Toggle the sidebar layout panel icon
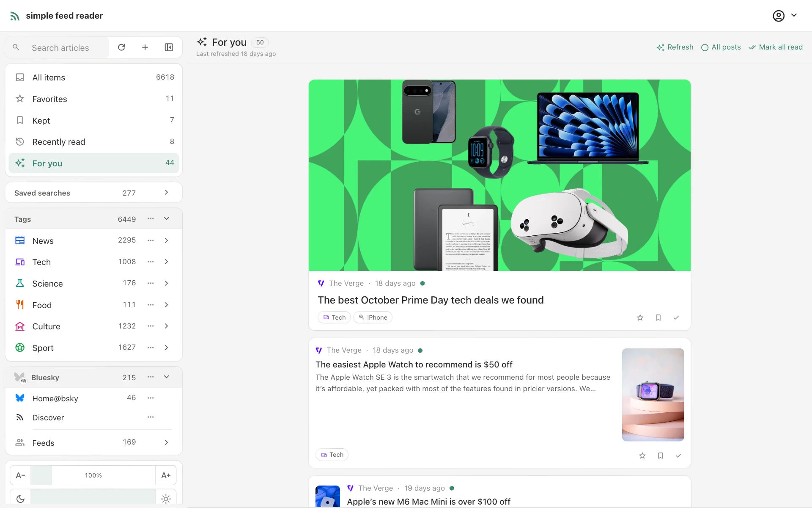The width and height of the screenshot is (812, 508). pyautogui.click(x=169, y=47)
